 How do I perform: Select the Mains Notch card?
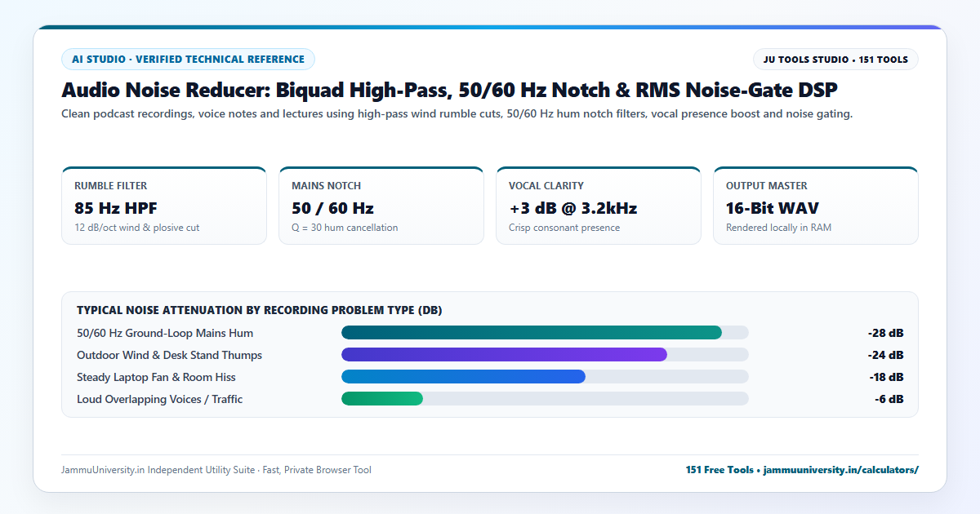pyautogui.click(x=381, y=206)
